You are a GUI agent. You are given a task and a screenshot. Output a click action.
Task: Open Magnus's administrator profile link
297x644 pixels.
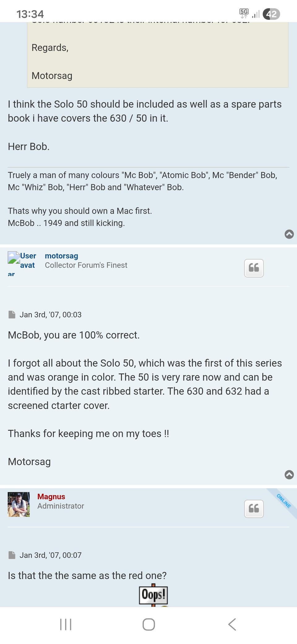point(51,497)
